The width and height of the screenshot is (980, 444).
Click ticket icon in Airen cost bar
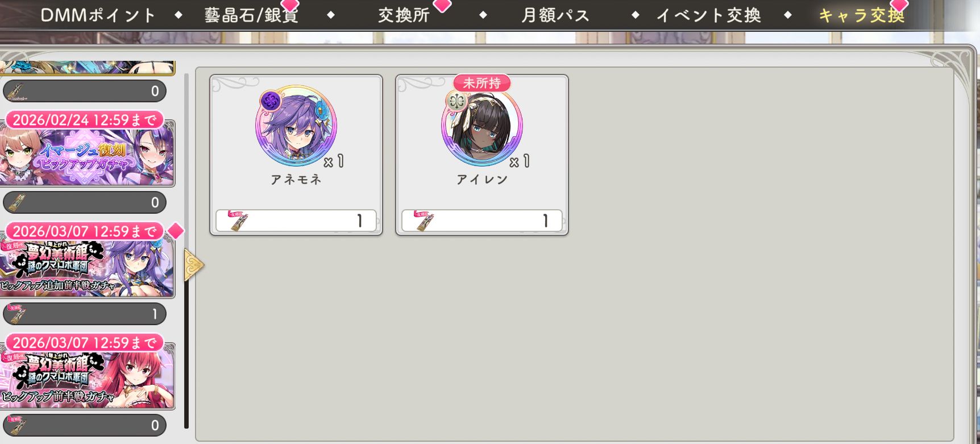[423, 221]
